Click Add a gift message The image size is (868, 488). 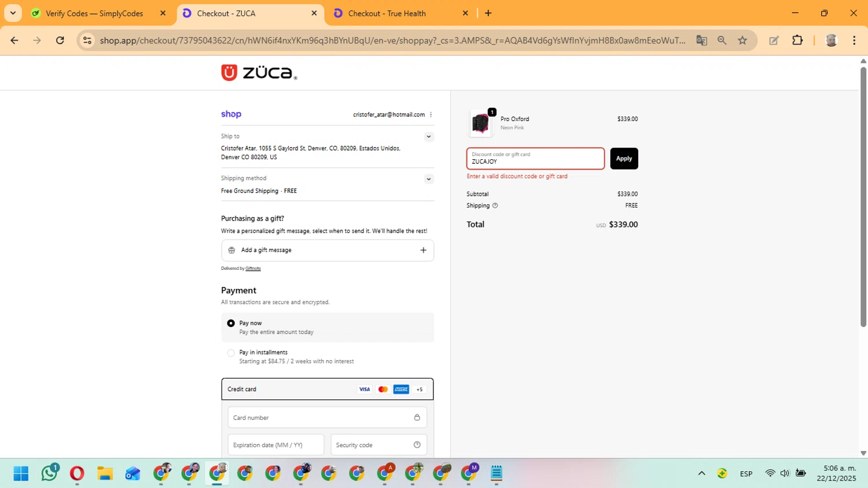(x=328, y=250)
